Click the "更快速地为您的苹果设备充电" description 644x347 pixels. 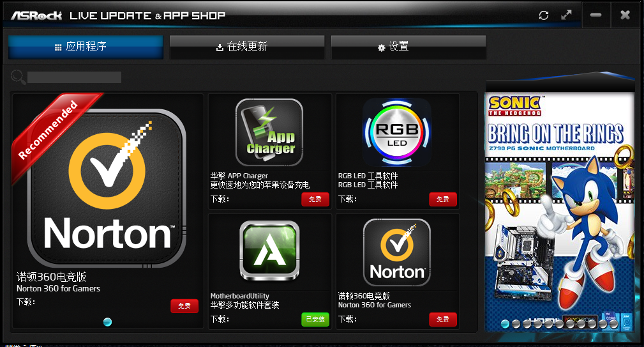coord(260,185)
